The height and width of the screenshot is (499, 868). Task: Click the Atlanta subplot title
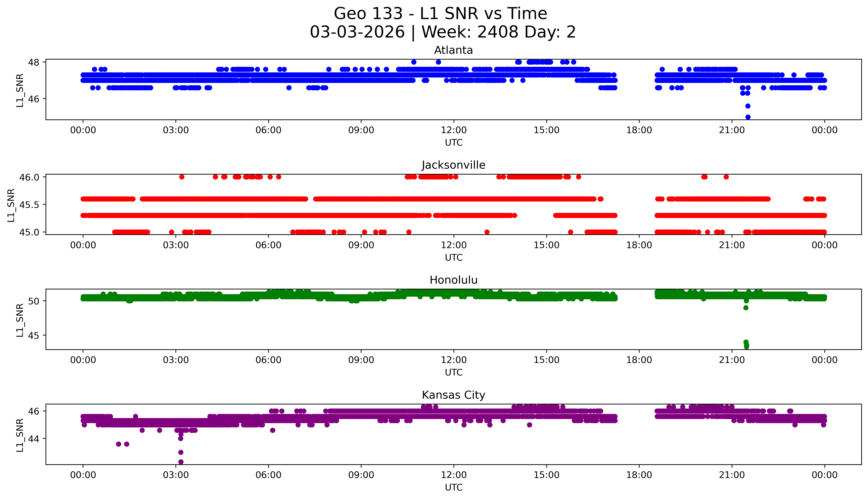453,50
